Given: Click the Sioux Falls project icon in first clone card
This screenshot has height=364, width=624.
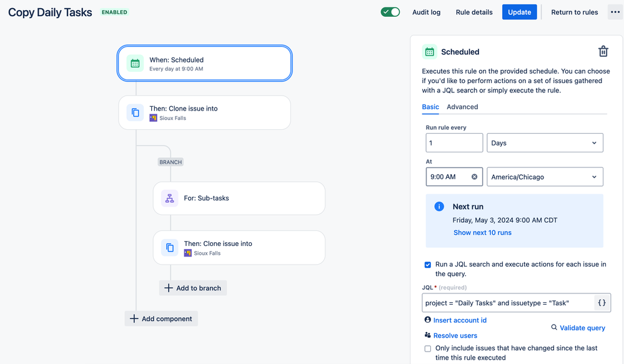Looking at the screenshot, I should (153, 118).
